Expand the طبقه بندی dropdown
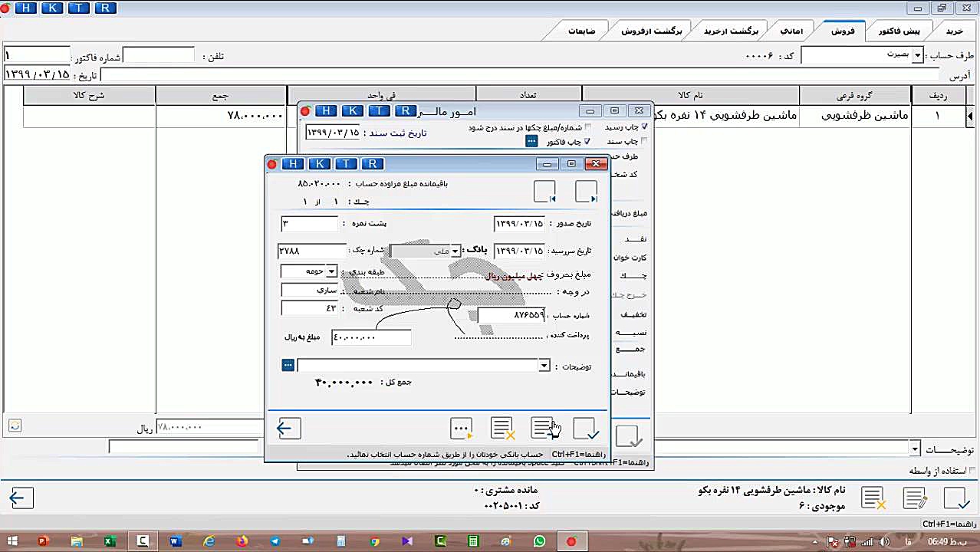 point(331,271)
